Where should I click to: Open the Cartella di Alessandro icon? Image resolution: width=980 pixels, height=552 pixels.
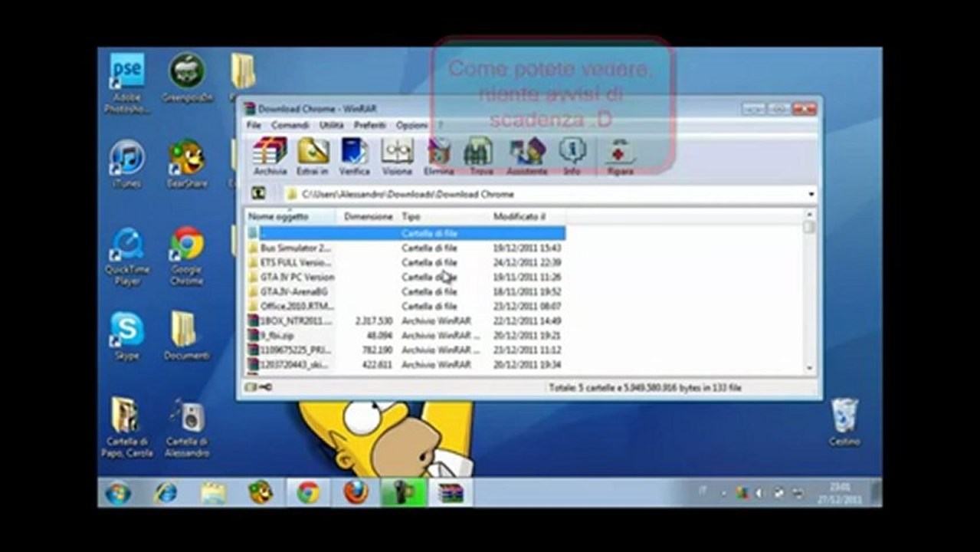pyautogui.click(x=187, y=427)
